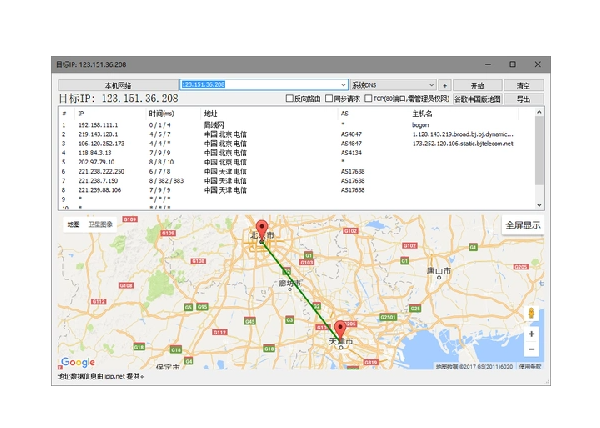The width and height of the screenshot is (600, 428).
Task: Switch to the 卫星图像 satellite tab
Action: pos(101,225)
